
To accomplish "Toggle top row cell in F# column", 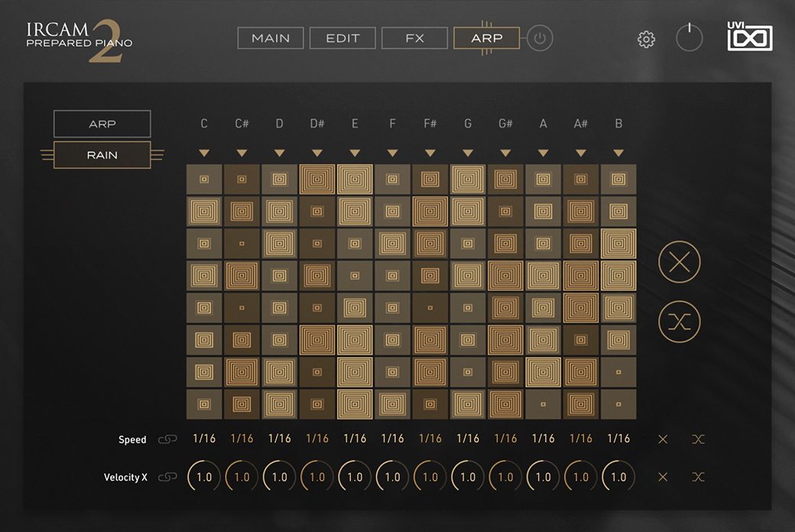I will click(430, 179).
